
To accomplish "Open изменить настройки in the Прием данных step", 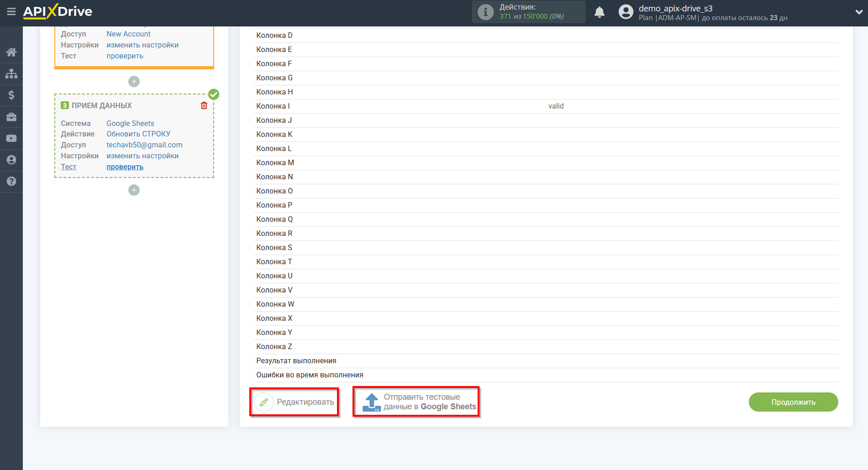I will tap(142, 156).
